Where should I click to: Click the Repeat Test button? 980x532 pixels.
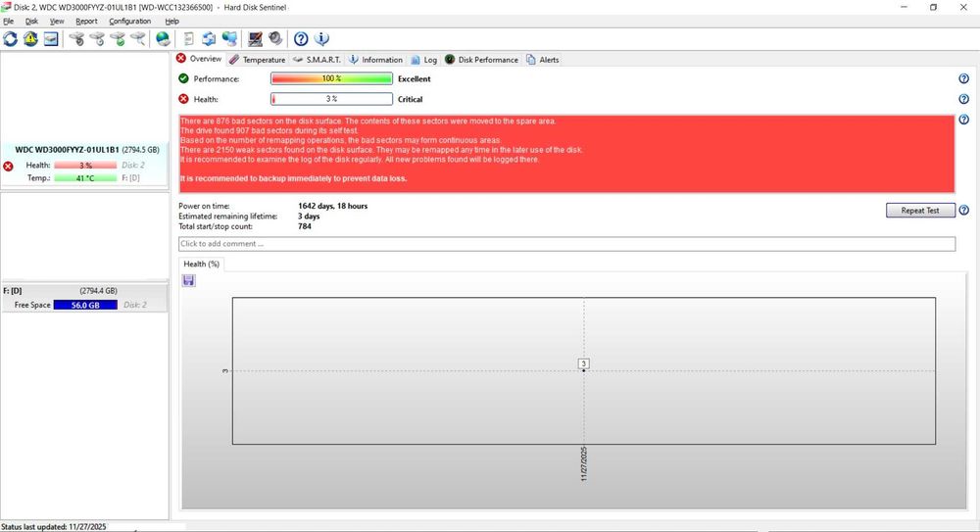920,210
